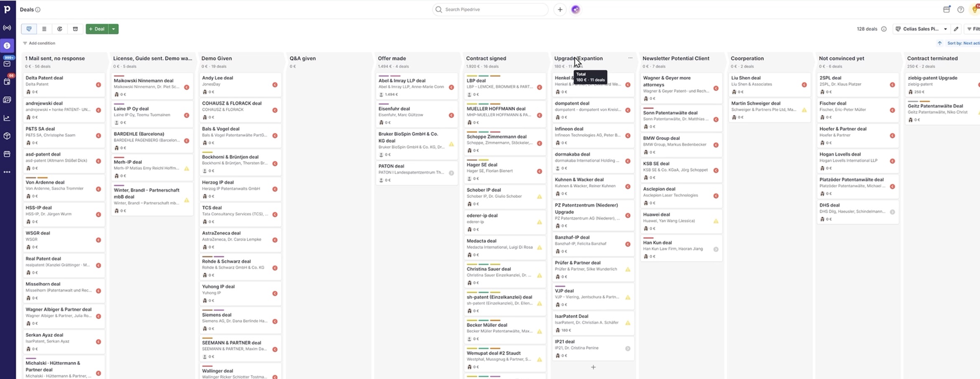Open the Infineon deal card
Image resolution: width=980 pixels, height=379 pixels.
coord(593,135)
